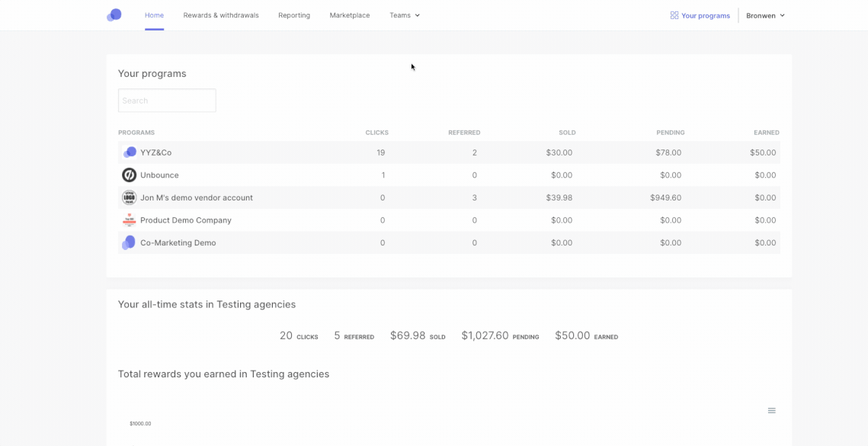Click inside the programs search field
Viewport: 868px width, 446px height.
click(166, 100)
